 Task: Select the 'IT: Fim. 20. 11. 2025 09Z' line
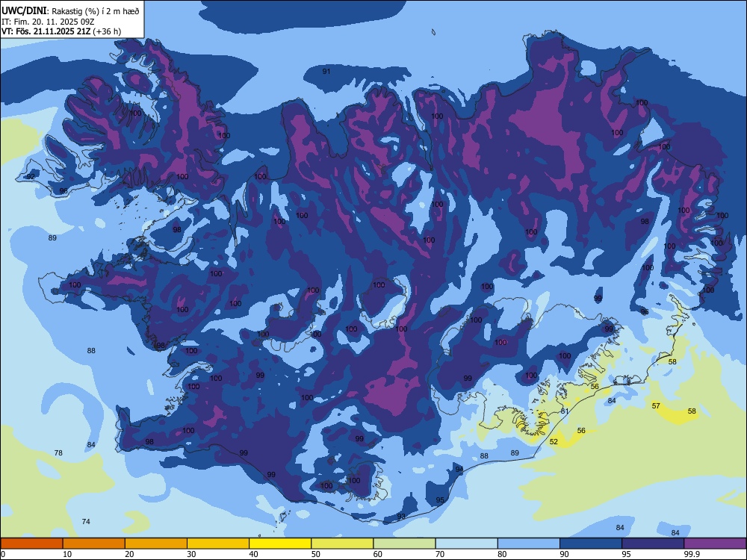click(x=48, y=22)
